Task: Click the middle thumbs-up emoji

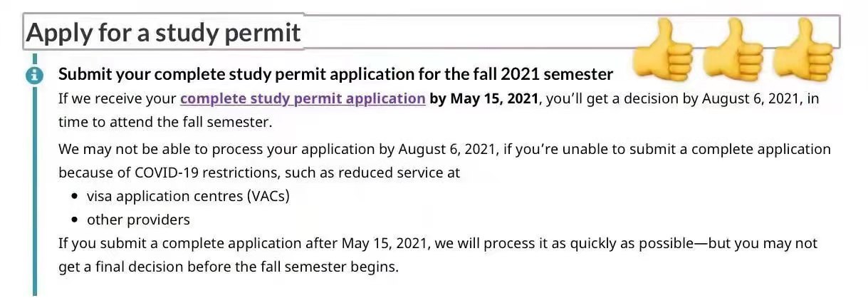Action: pyautogui.click(x=732, y=51)
